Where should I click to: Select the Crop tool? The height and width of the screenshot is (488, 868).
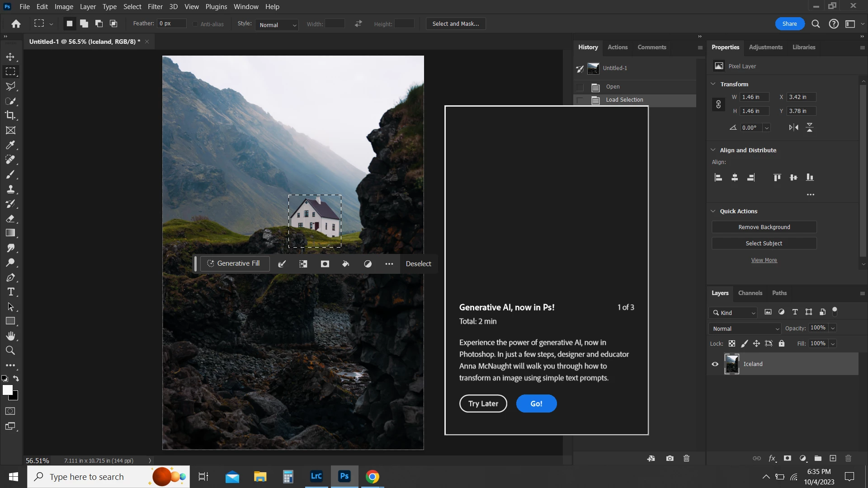coord(10,115)
